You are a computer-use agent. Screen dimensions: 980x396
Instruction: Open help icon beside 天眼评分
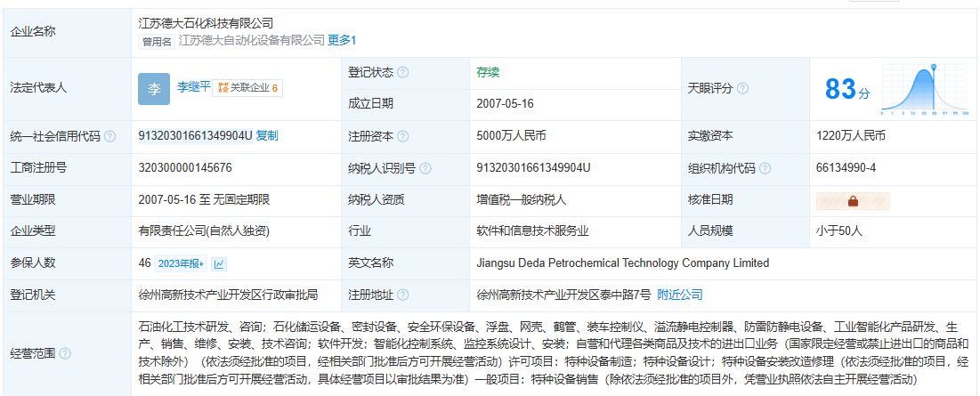coord(742,89)
